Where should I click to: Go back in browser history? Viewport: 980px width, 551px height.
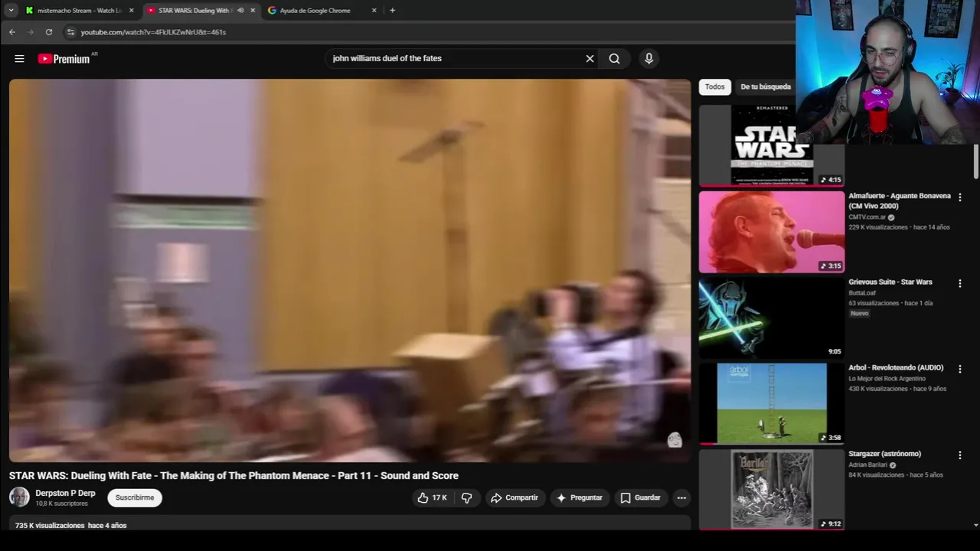tap(11, 32)
